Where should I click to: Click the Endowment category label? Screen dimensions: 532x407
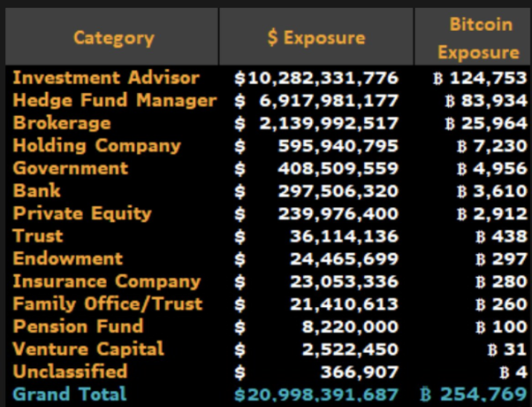pyautogui.click(x=68, y=258)
